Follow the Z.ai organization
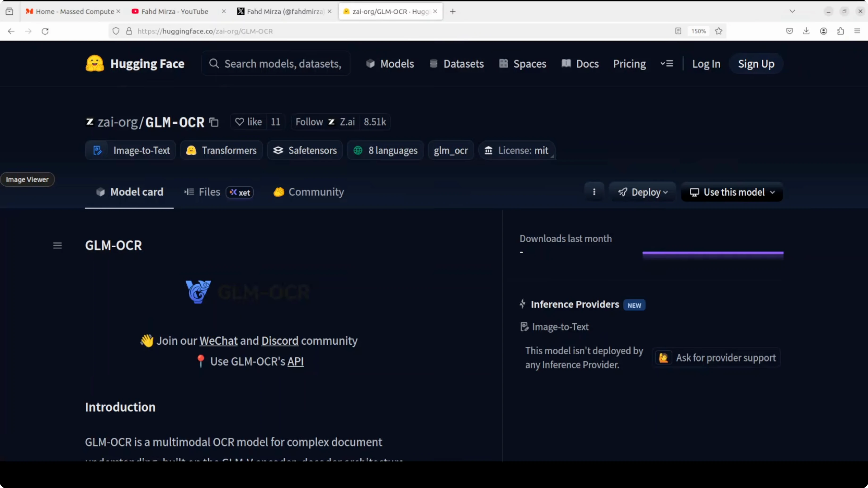This screenshot has width=868, height=488. click(309, 122)
